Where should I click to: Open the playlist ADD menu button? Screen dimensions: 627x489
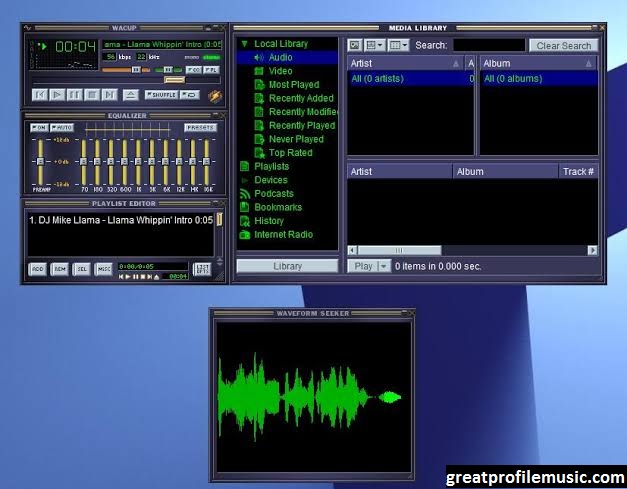38,269
